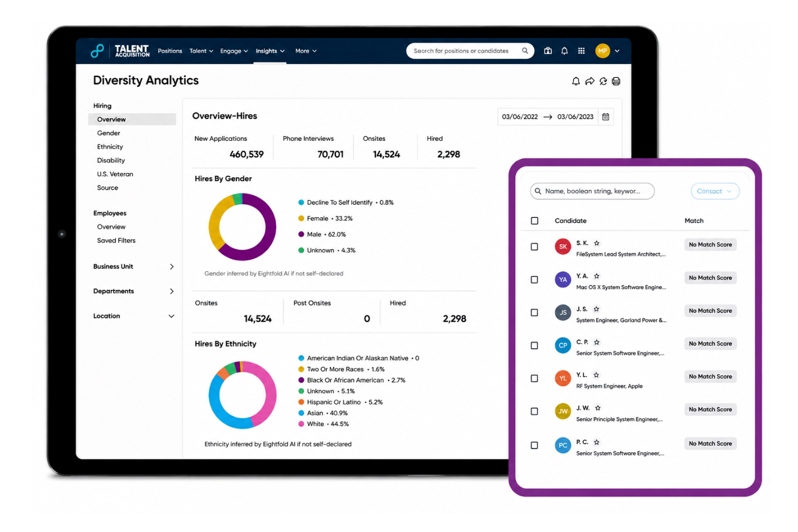
Task: Open the Contact dropdown button
Action: coord(715,191)
